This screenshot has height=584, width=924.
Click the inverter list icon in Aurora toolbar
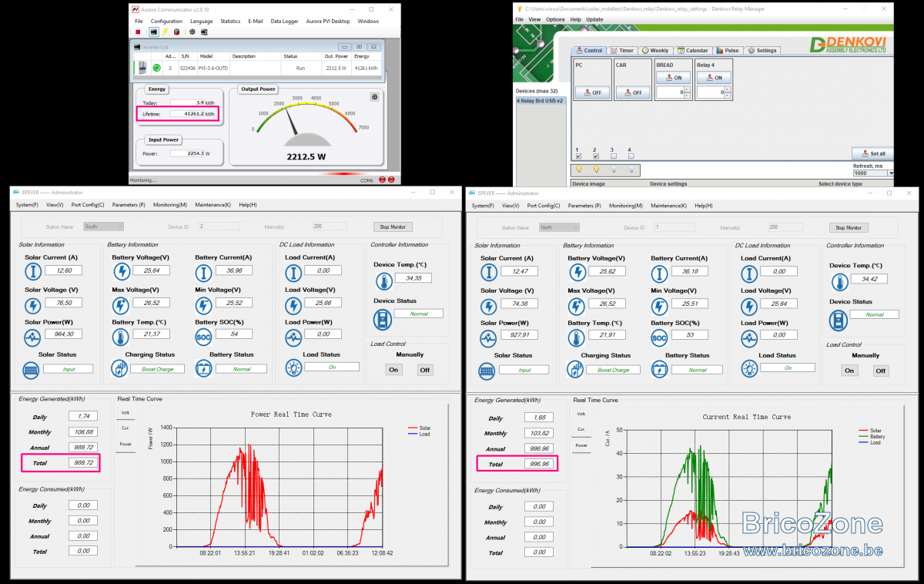click(x=153, y=32)
